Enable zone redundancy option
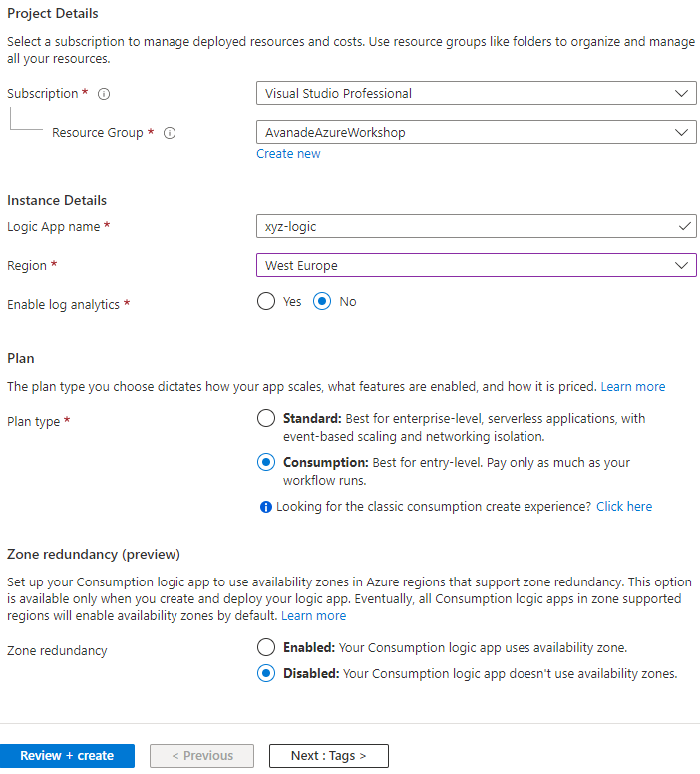Image resolution: width=700 pixels, height=774 pixels. pyautogui.click(x=266, y=648)
